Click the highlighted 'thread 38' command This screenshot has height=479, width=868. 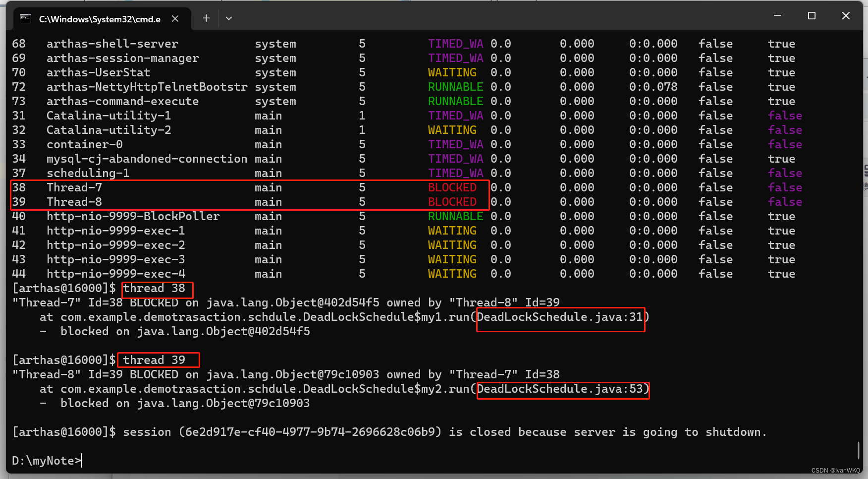coord(157,289)
